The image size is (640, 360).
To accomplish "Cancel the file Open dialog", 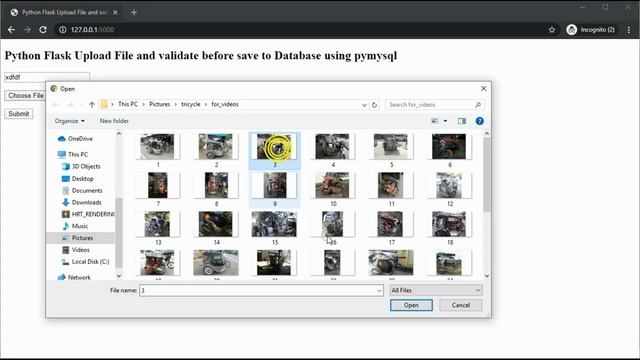I will pos(460,305).
